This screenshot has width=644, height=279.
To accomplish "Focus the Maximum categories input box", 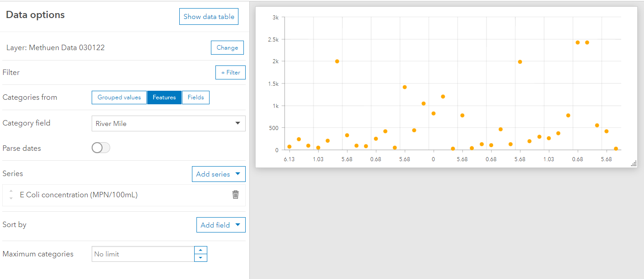I will (x=143, y=254).
